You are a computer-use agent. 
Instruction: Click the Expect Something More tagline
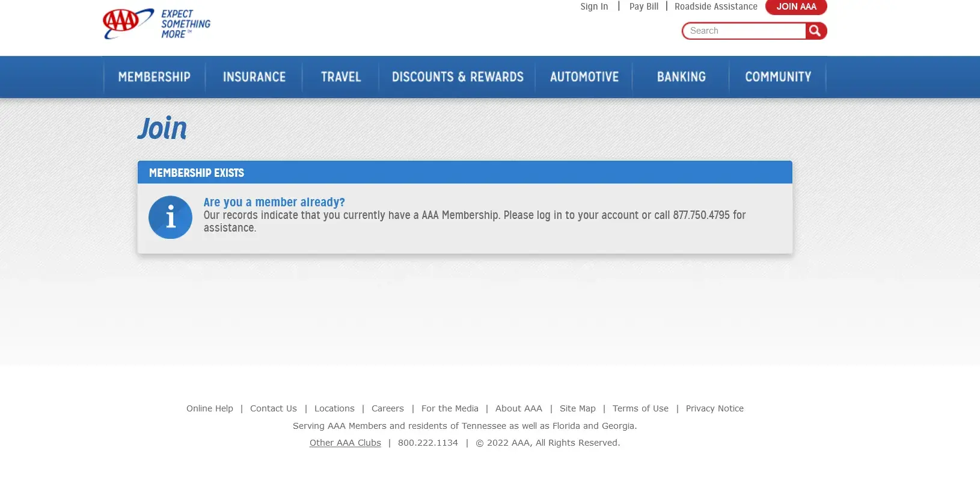(186, 24)
